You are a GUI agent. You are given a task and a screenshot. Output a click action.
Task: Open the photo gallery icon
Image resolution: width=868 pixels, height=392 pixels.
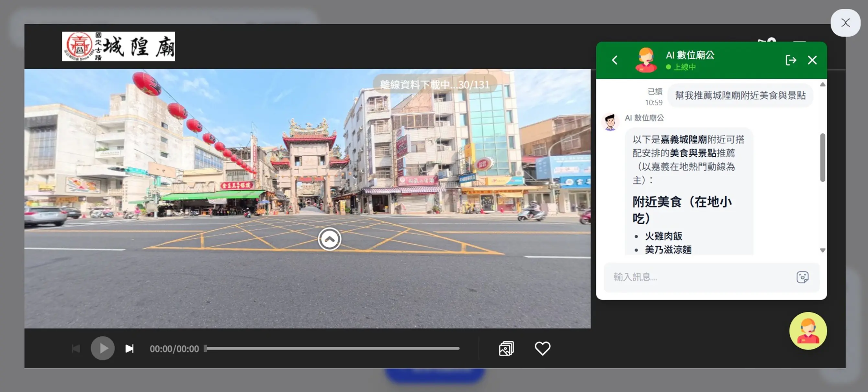[506, 349]
